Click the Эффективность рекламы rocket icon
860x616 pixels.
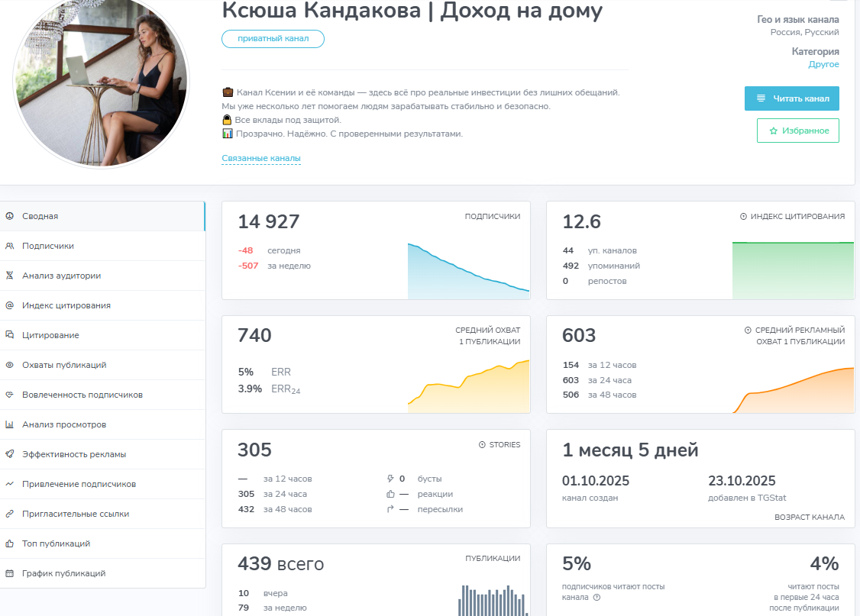9,454
